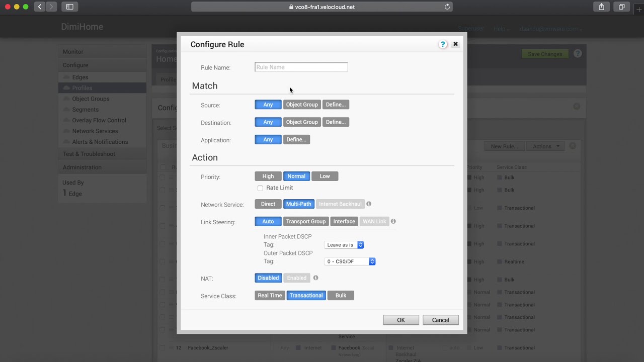Open Destination Define... options

336,122
